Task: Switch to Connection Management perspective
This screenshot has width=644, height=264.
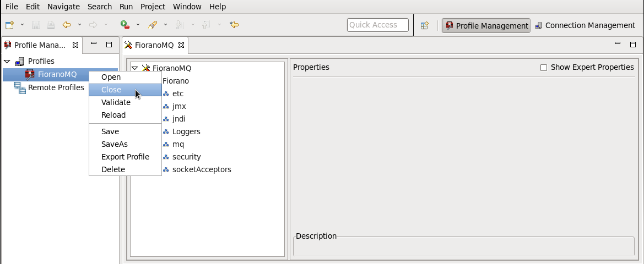Action: point(585,25)
